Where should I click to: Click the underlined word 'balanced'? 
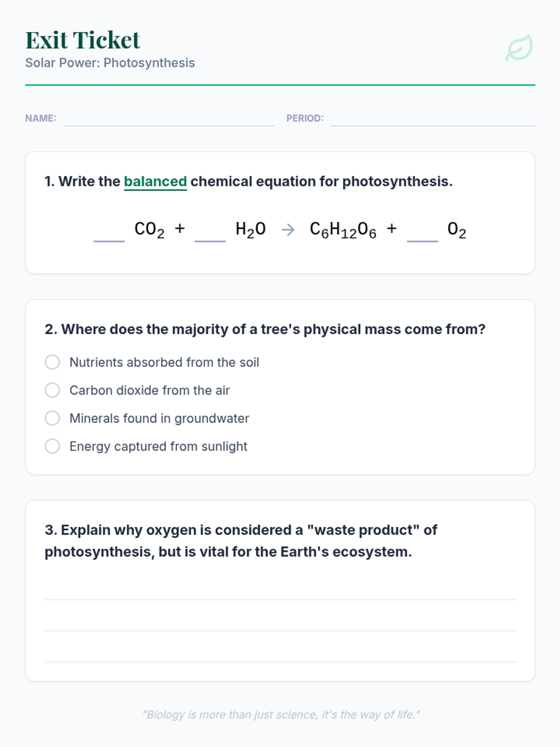click(155, 181)
